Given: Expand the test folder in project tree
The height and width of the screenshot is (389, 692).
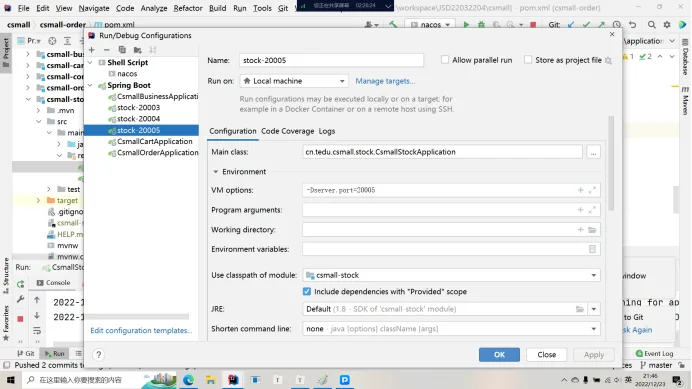Looking at the screenshot, I should [49, 189].
